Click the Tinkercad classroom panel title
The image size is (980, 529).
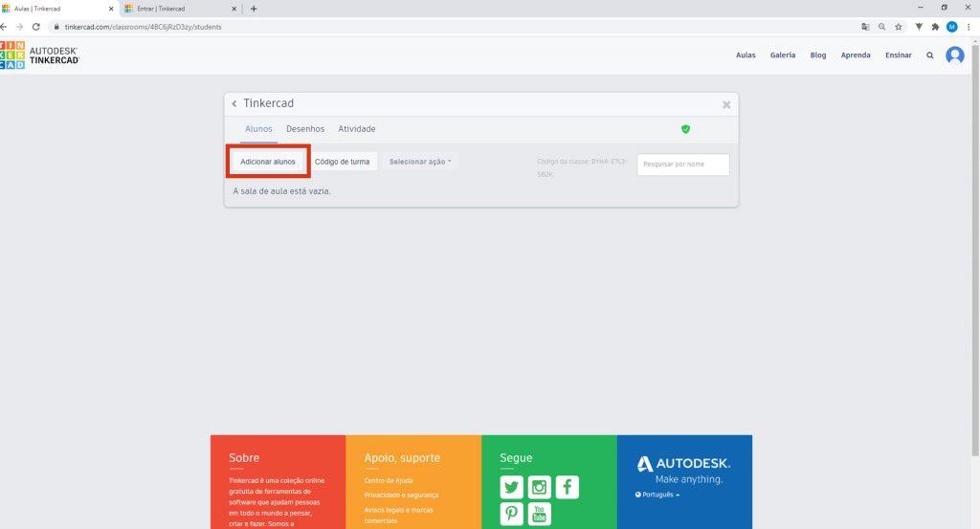point(268,103)
